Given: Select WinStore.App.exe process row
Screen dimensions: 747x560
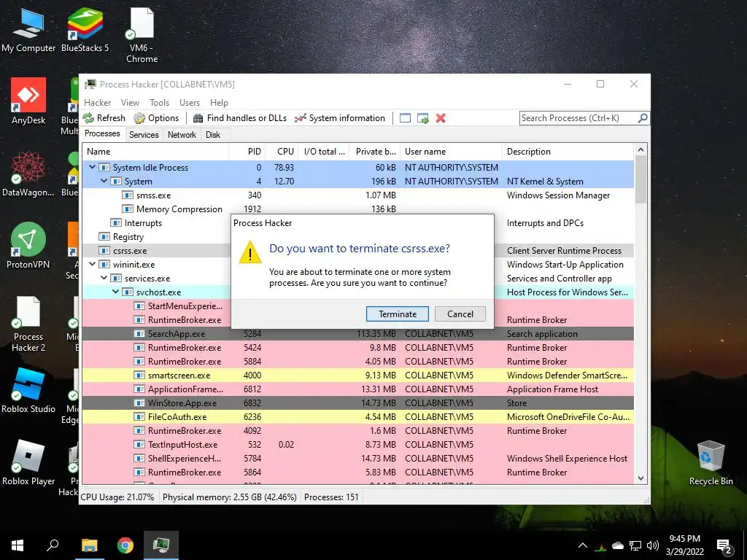Looking at the screenshot, I should [358, 402].
